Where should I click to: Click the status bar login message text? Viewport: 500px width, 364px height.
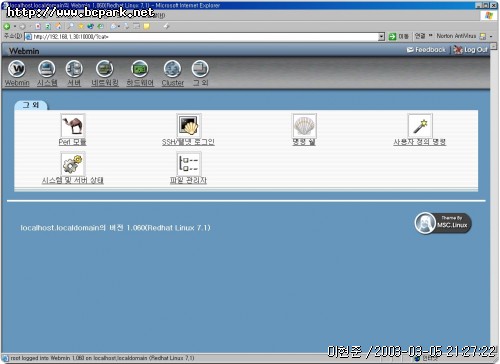coord(102,358)
